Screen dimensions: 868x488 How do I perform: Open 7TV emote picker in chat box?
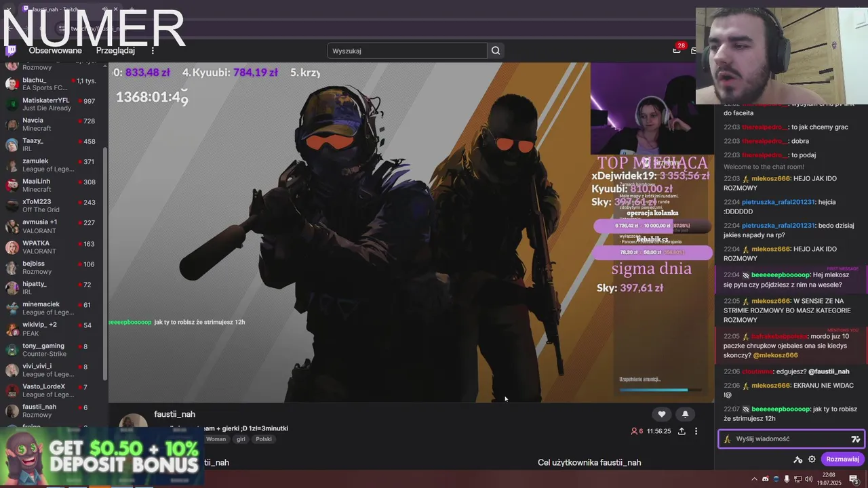[856, 439]
